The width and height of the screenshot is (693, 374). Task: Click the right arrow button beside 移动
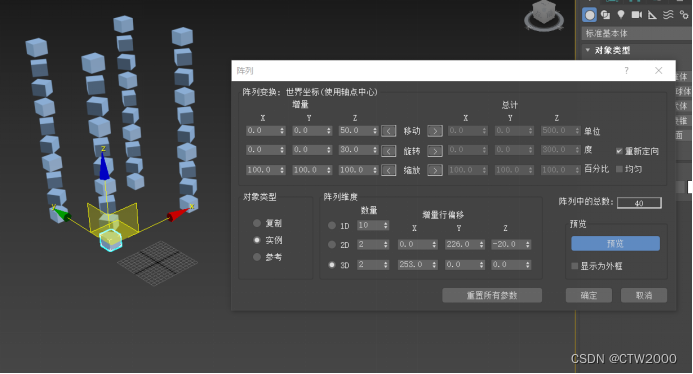pos(435,131)
